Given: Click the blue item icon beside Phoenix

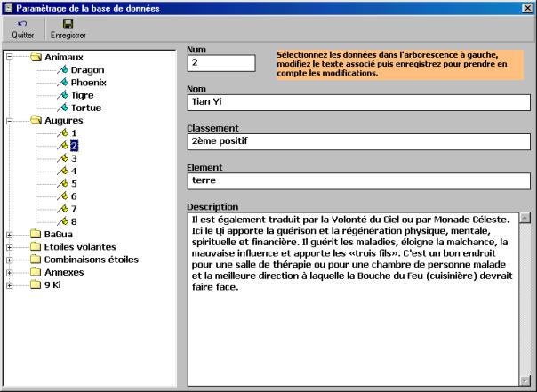Looking at the screenshot, I should [62, 83].
